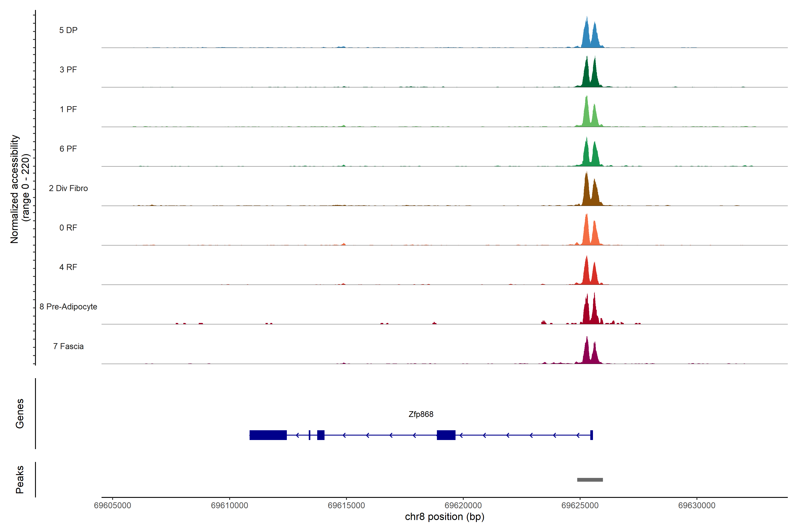Click the 1 PF track label

tap(68, 109)
